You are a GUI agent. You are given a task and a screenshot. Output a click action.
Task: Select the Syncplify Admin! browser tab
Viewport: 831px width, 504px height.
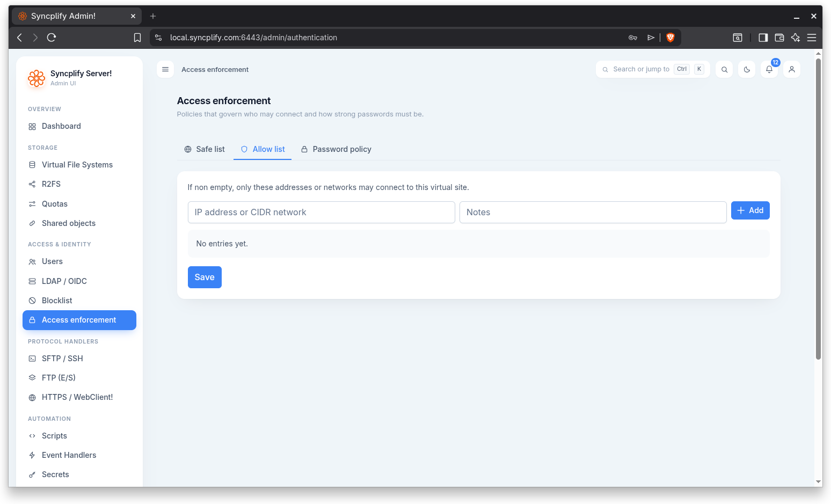[x=77, y=16]
